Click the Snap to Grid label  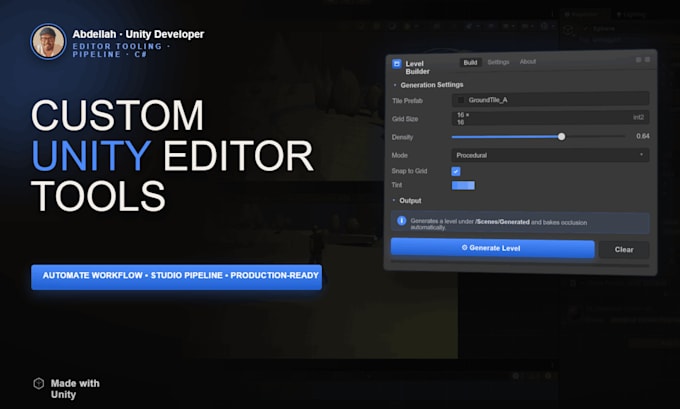point(409,171)
